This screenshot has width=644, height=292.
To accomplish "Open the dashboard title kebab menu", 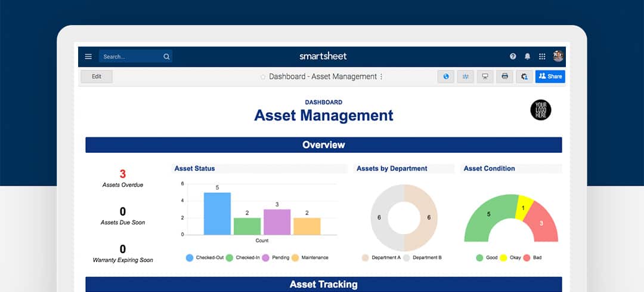I will pyautogui.click(x=382, y=77).
